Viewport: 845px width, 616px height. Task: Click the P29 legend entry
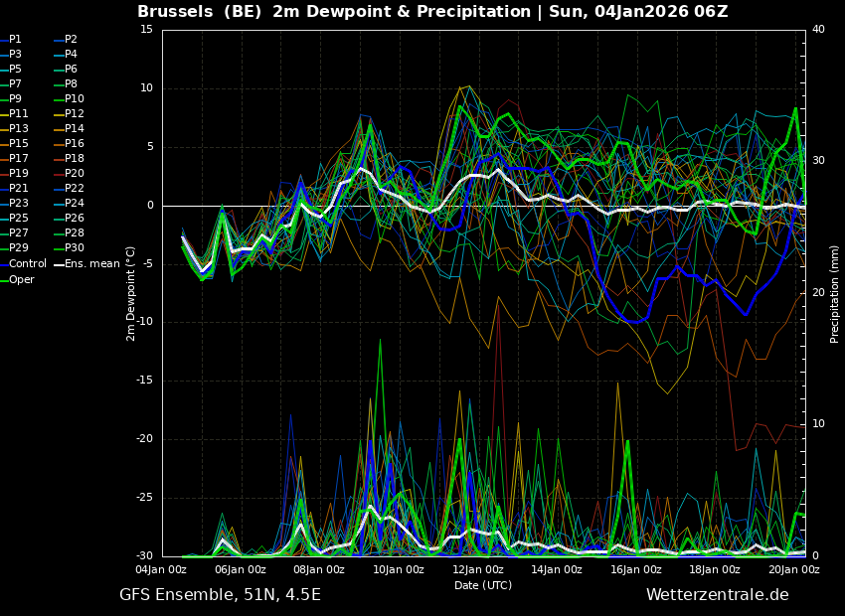click(14, 248)
